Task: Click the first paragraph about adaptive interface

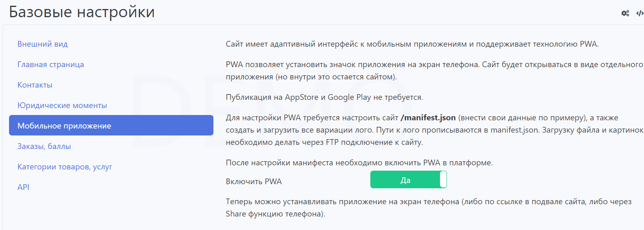Action: pos(412,44)
